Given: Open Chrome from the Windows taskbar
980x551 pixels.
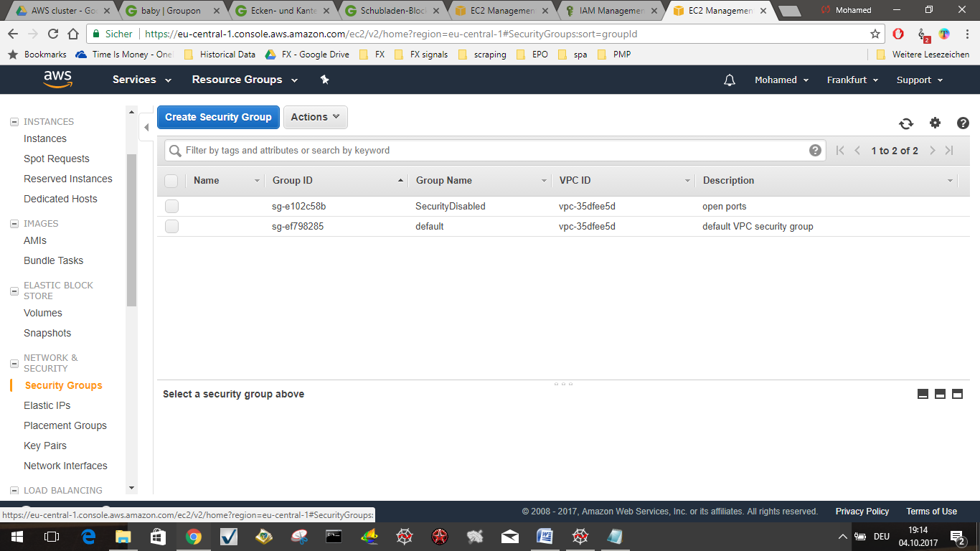Looking at the screenshot, I should (x=194, y=537).
